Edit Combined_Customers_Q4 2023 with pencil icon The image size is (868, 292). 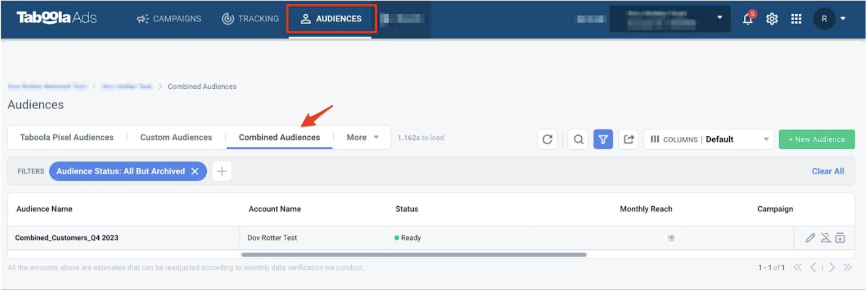click(810, 238)
